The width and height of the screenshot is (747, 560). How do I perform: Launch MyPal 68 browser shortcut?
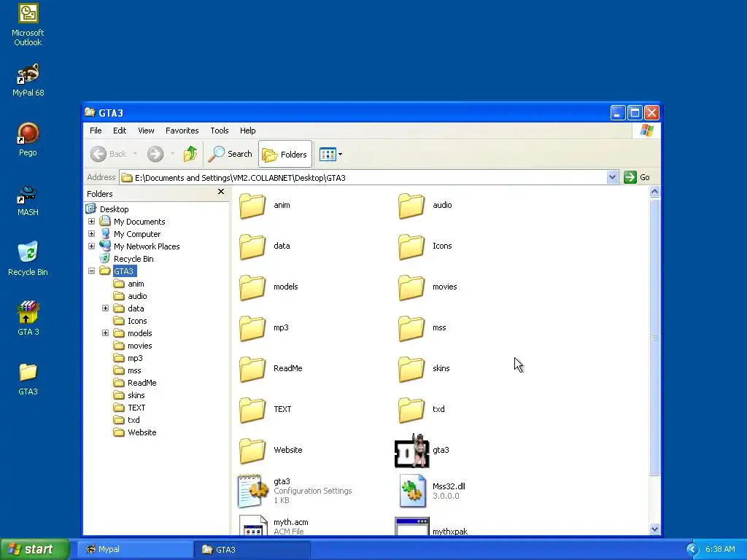[28, 80]
